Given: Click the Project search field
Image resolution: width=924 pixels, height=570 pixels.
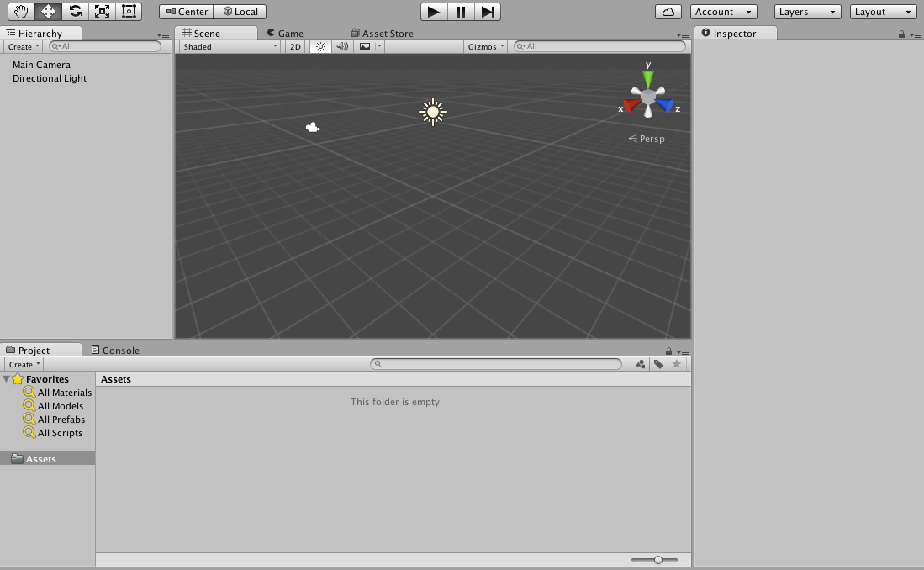Looking at the screenshot, I should pyautogui.click(x=496, y=364).
